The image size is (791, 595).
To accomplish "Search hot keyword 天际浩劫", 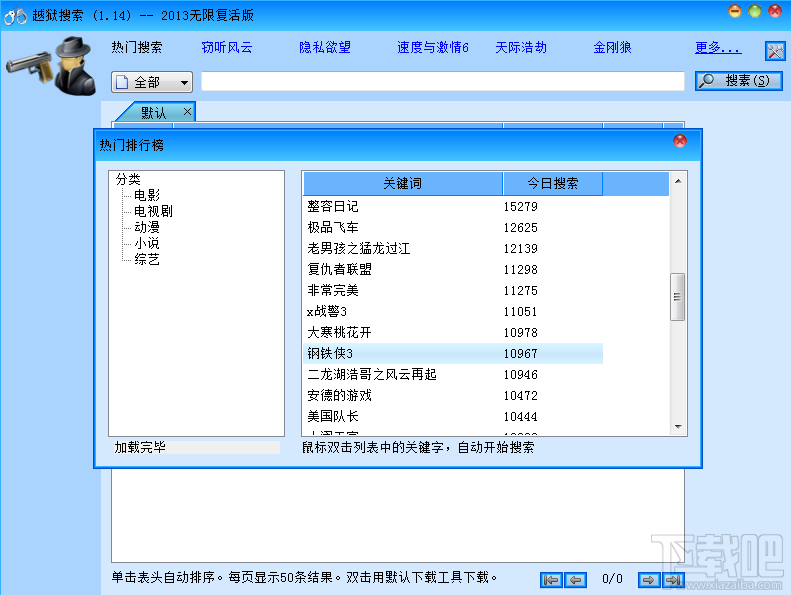I will (521, 47).
